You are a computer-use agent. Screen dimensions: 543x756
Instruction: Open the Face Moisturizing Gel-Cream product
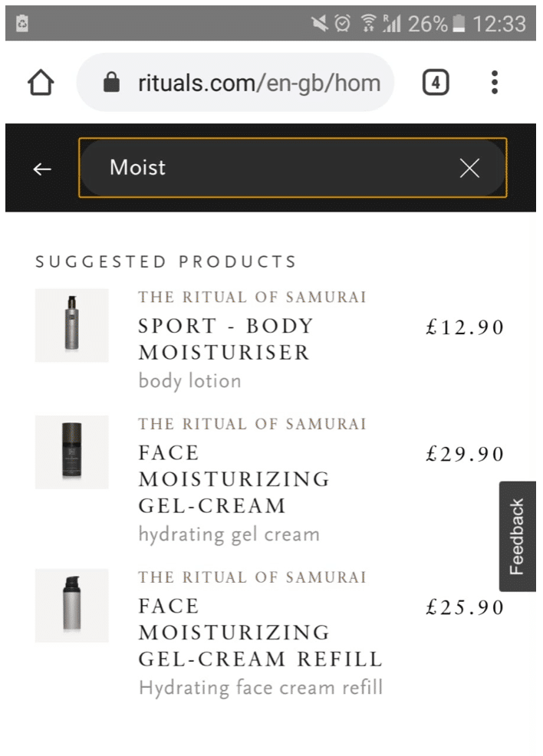click(x=233, y=479)
